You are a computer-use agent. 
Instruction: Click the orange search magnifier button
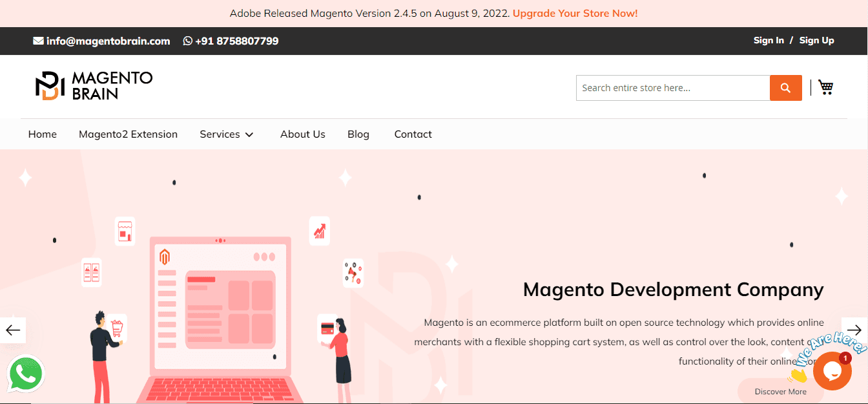[x=785, y=88]
